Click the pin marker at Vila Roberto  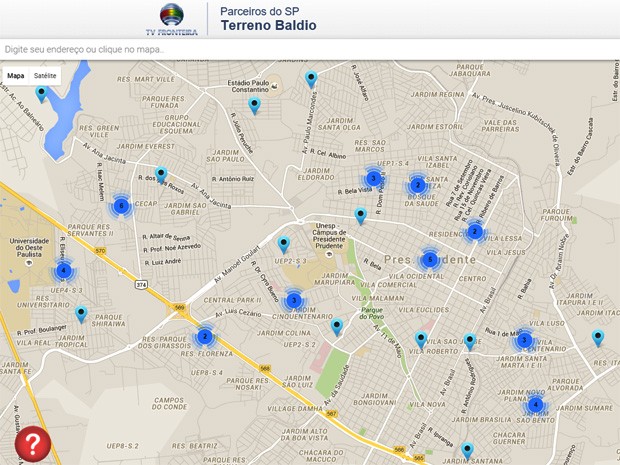click(421, 340)
